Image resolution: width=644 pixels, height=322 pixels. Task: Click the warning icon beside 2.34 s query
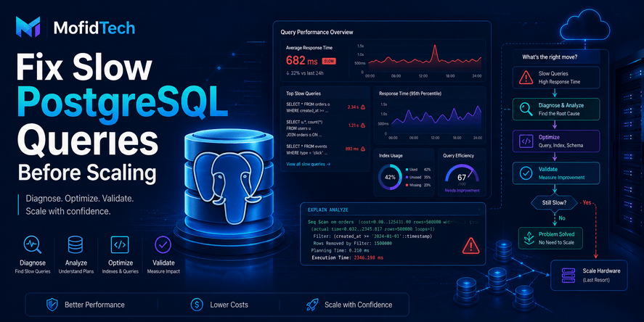click(363, 107)
